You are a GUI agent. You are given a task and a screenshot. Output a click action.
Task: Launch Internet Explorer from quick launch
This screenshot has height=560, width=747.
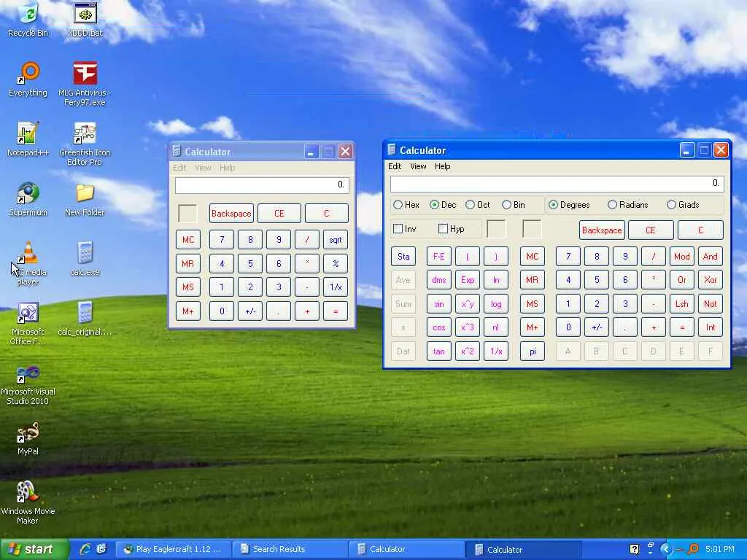tap(86, 549)
